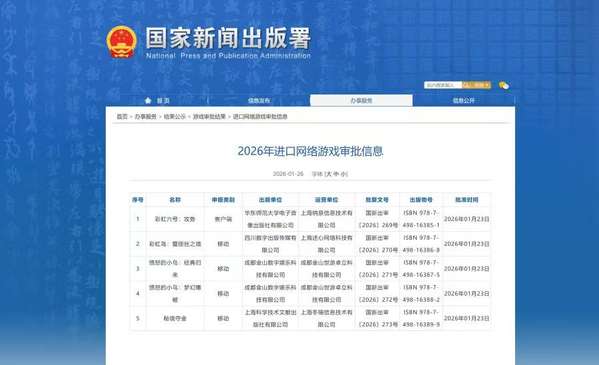599x365 pixels.
Task: Click the 序号 column header
Action: (138, 200)
